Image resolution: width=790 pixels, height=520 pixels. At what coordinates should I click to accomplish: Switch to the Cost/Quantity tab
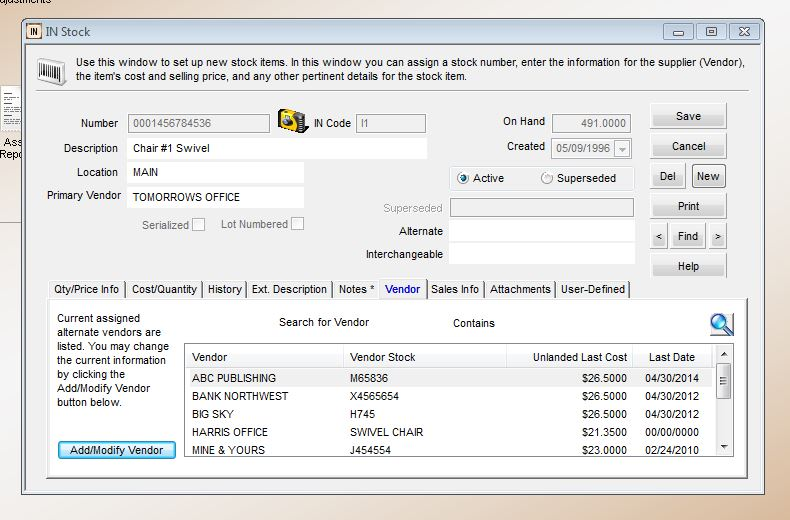(x=164, y=289)
